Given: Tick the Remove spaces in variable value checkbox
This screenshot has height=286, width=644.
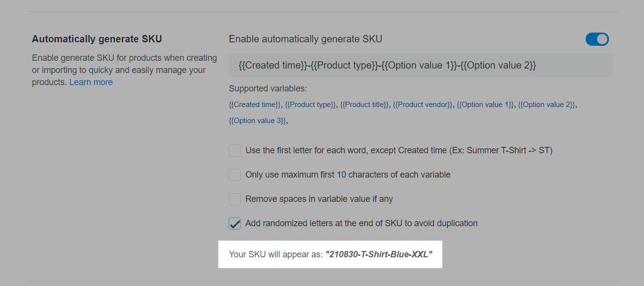Looking at the screenshot, I should 235,199.
